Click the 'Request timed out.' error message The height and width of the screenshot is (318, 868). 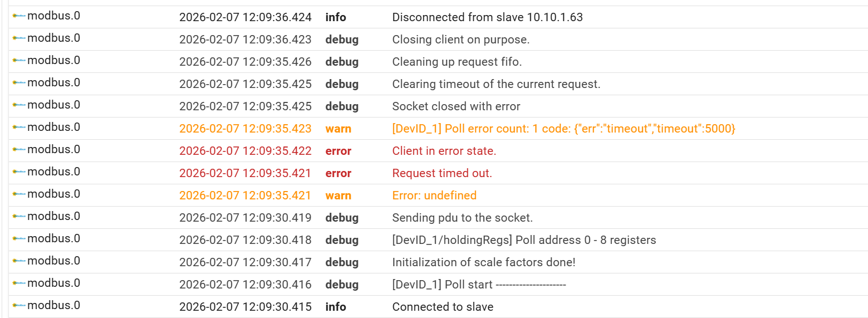point(442,173)
